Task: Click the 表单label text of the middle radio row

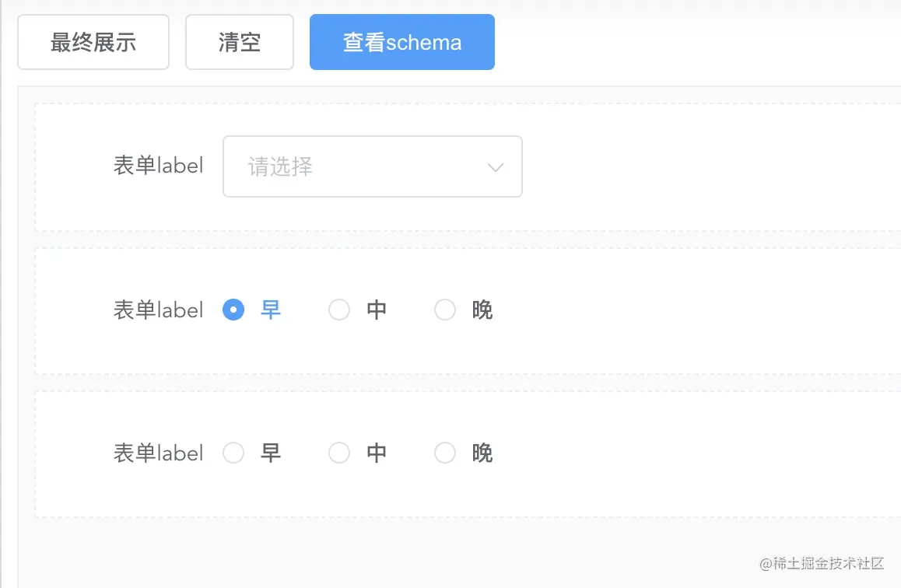Action: [x=158, y=310]
